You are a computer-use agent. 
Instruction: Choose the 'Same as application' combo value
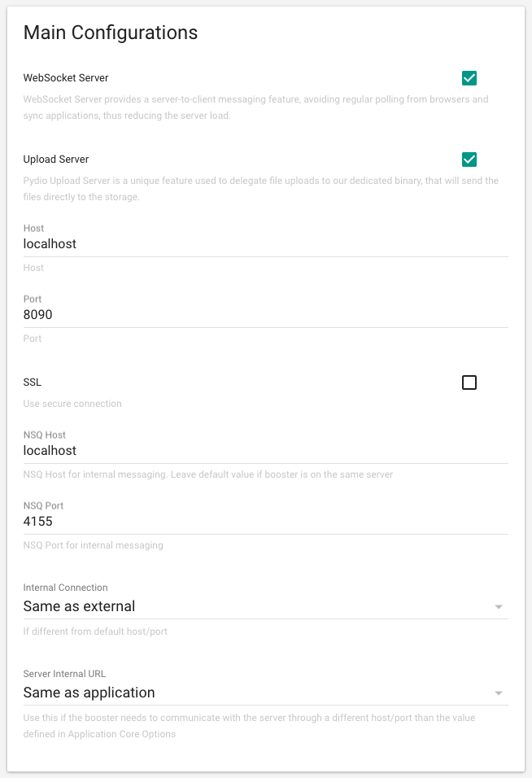tap(266, 693)
